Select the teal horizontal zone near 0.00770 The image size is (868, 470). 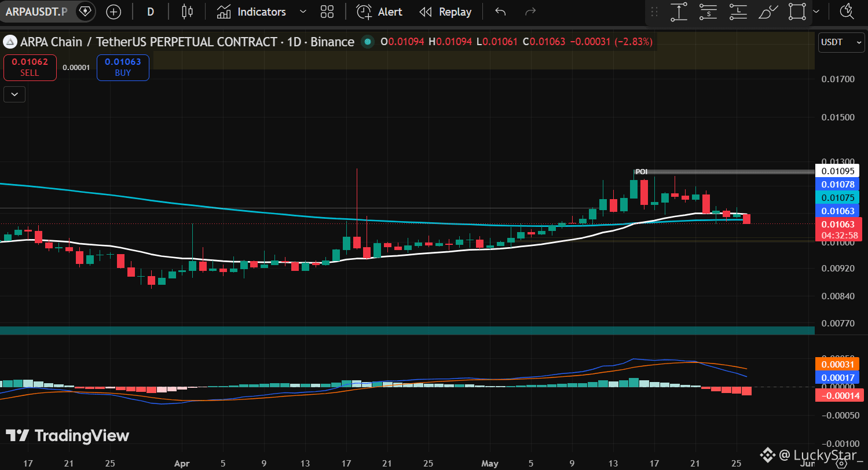407,330
